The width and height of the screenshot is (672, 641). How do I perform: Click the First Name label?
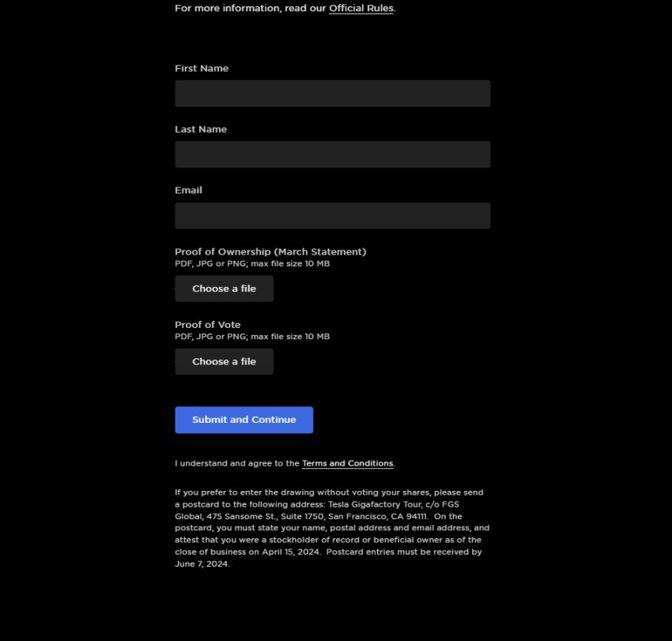pos(202,69)
